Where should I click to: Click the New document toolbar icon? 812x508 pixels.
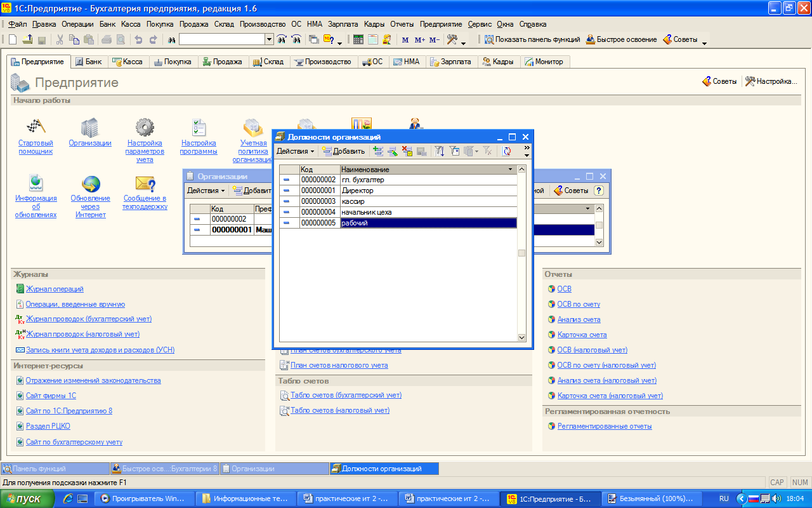pos(13,39)
